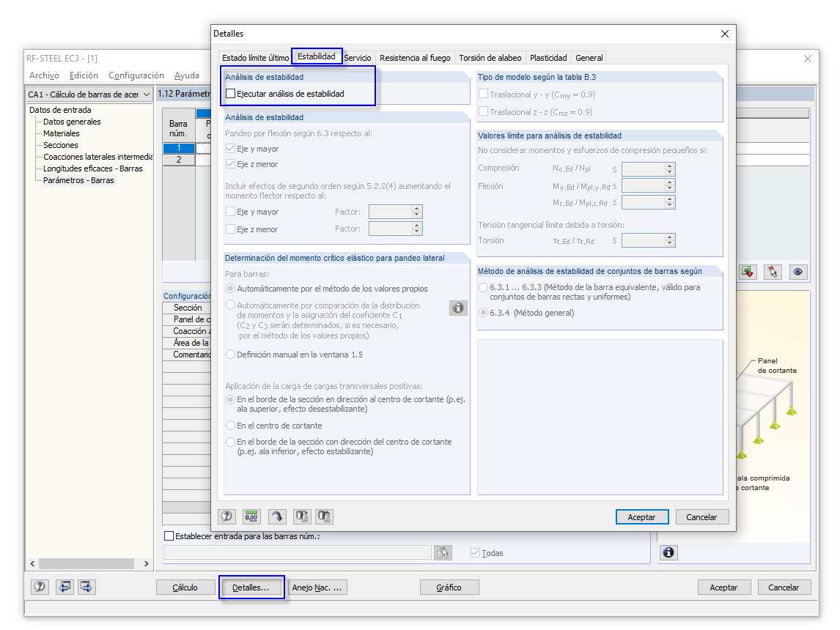Click Aceptar in Detalles dialog
The image size is (840, 630).
(642, 517)
